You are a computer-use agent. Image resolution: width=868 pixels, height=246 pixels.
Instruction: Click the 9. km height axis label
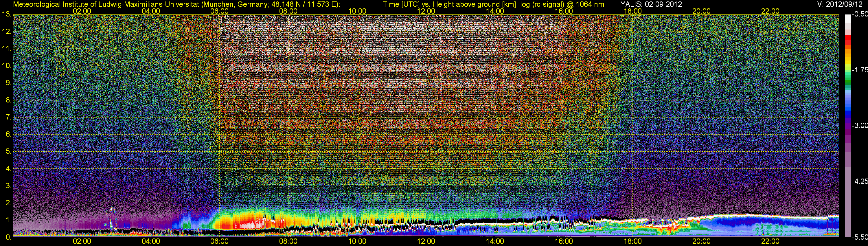pyautogui.click(x=8, y=83)
